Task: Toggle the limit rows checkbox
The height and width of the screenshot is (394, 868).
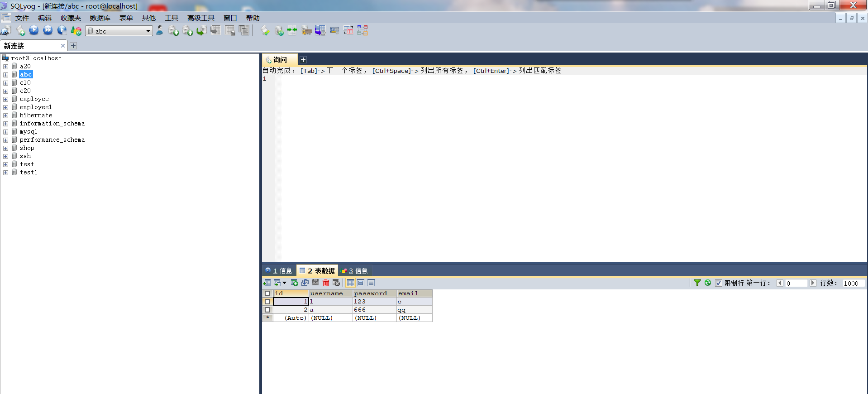Action: [x=719, y=283]
